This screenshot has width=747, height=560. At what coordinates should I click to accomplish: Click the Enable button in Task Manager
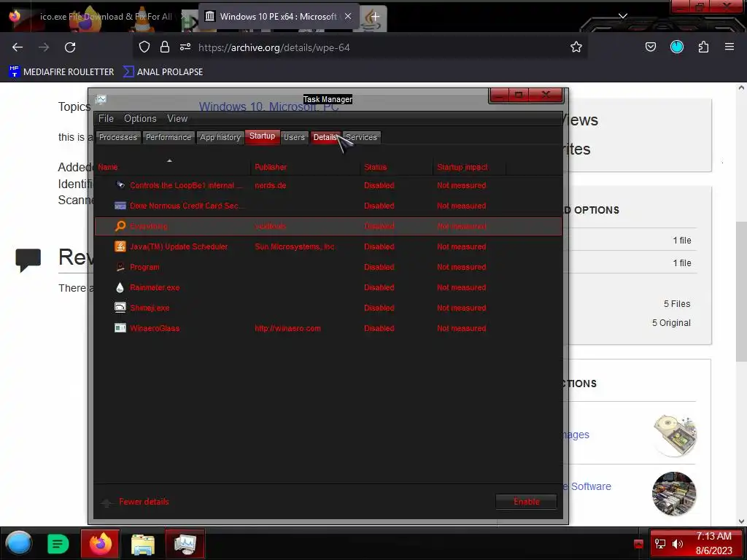(527, 502)
